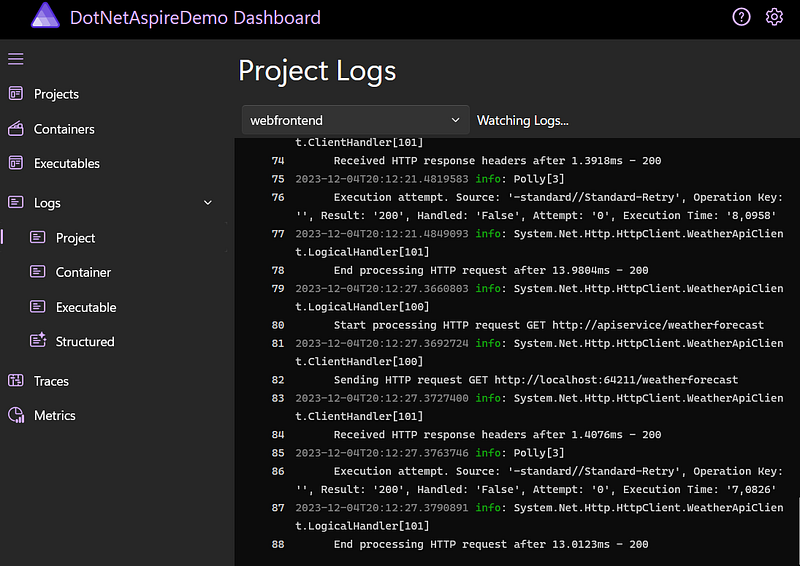Viewport: 800px width, 566px height.
Task: Collapse the Logs section chevron
Action: 208,203
